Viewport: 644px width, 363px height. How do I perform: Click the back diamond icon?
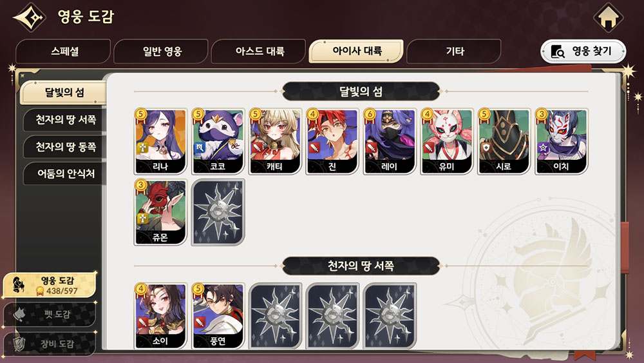click(29, 17)
